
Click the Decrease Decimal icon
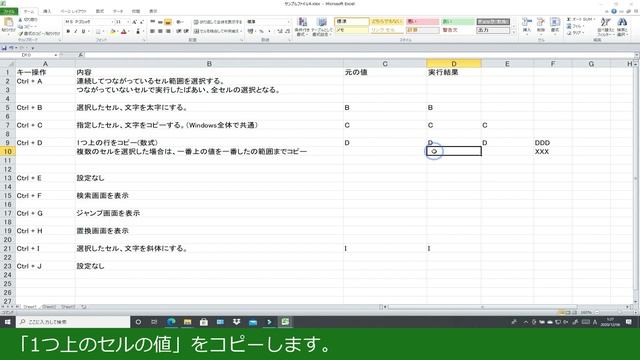click(x=287, y=31)
